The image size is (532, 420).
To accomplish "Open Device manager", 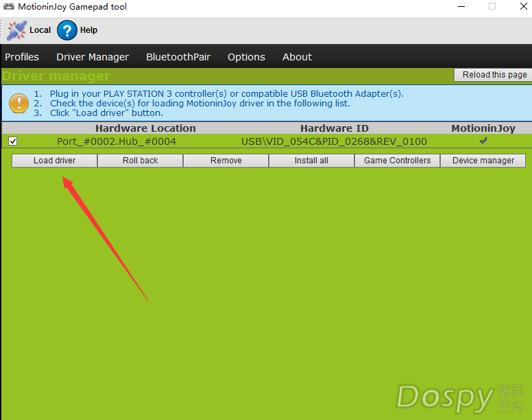I will pyautogui.click(x=483, y=161).
